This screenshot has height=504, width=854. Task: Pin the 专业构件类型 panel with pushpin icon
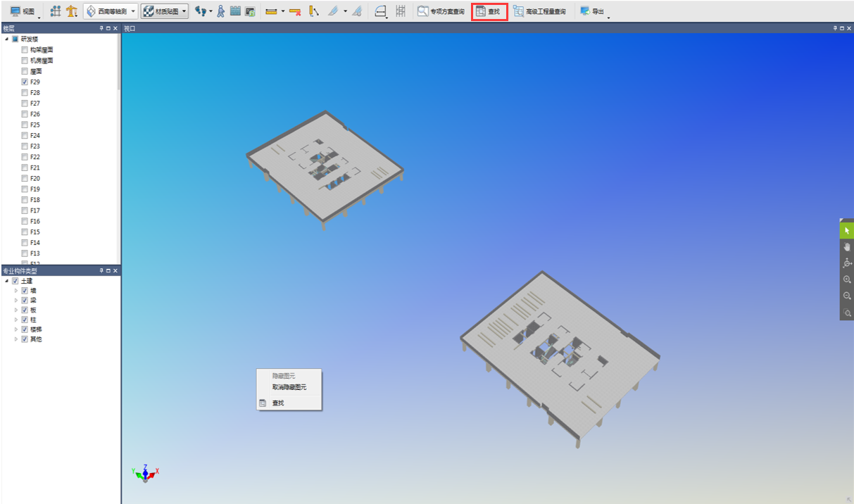(x=101, y=270)
